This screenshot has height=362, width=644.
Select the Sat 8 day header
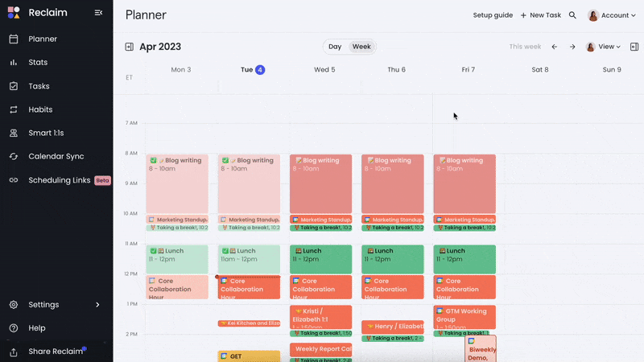(x=540, y=70)
